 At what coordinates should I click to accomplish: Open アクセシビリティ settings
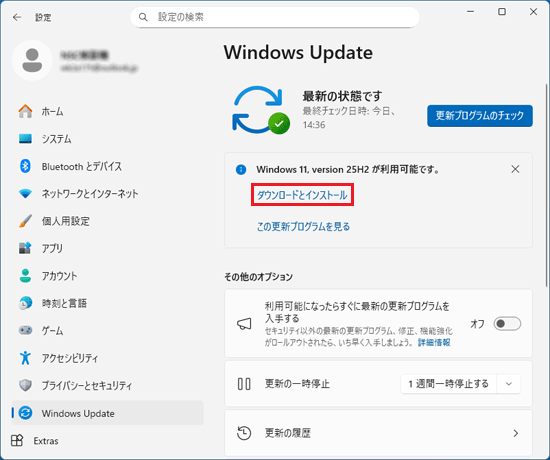pyautogui.click(x=108, y=358)
